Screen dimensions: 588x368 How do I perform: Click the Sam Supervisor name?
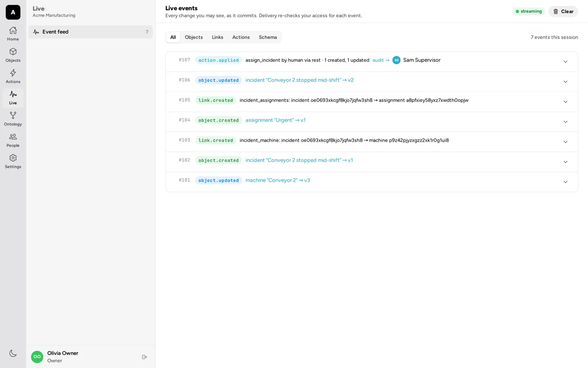click(422, 60)
